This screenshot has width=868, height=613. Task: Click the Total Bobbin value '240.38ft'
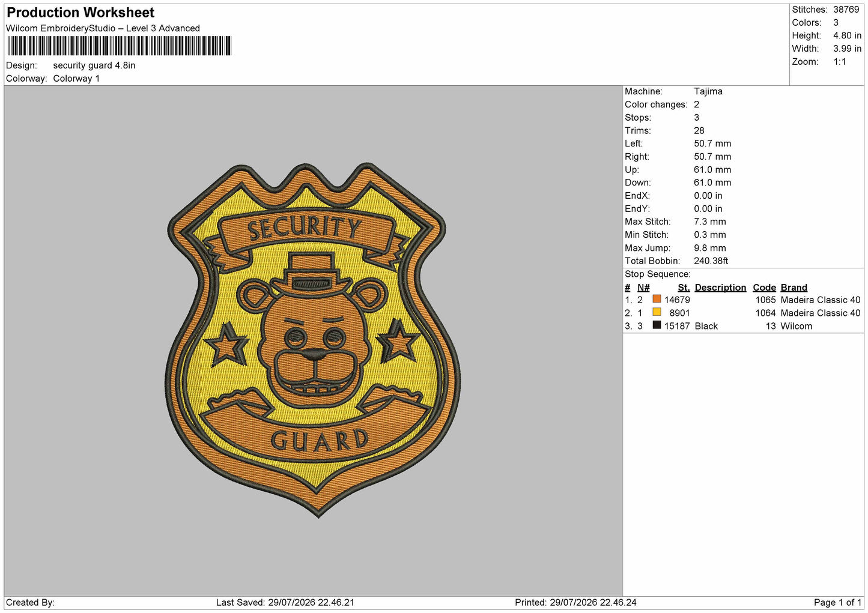point(711,261)
